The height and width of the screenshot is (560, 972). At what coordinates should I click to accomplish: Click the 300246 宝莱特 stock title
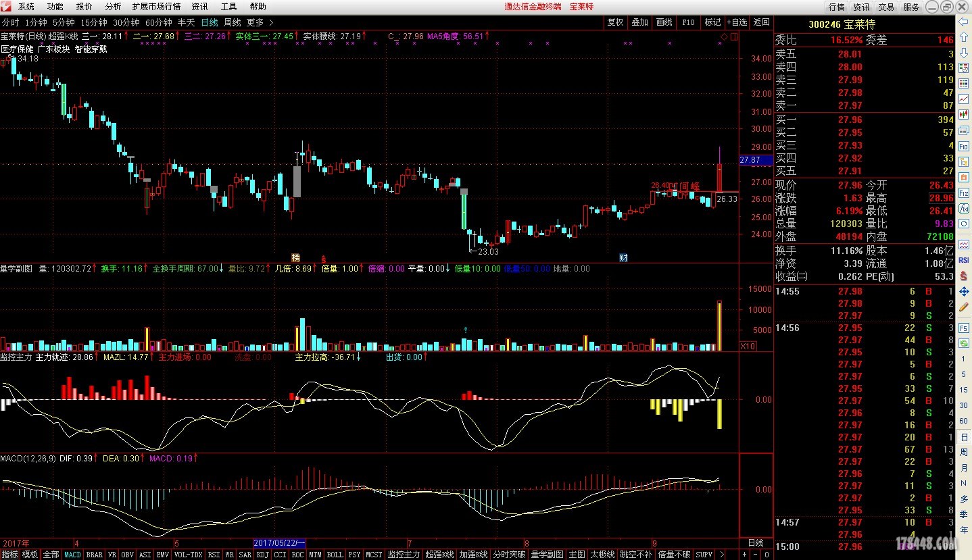click(x=842, y=24)
